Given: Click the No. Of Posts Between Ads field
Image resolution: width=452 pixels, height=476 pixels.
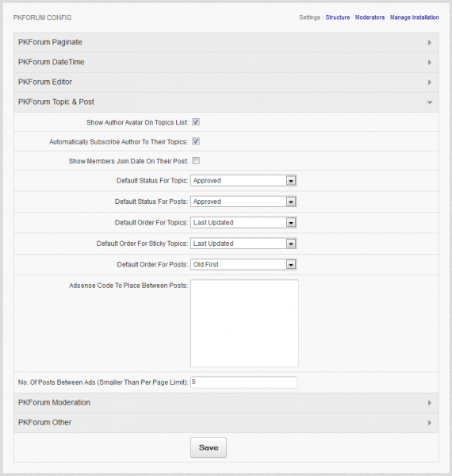Looking at the screenshot, I should [x=244, y=382].
